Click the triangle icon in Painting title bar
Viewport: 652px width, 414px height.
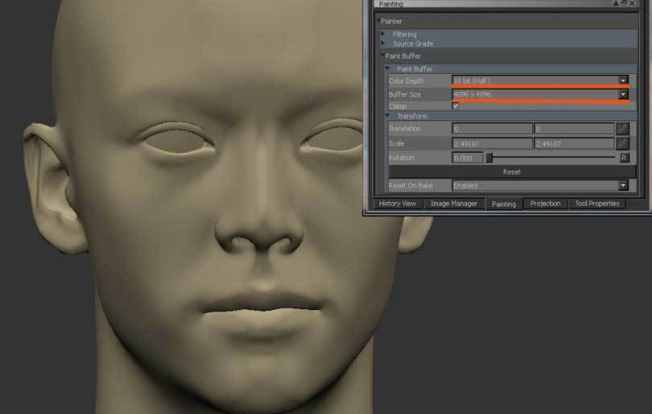616,3
